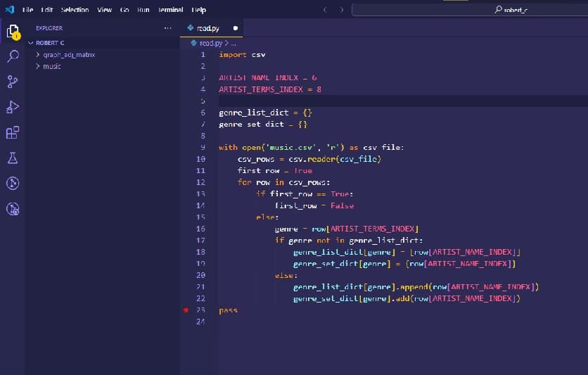Screen dimensions: 588x375
Task: Open the Run menu
Action: click(x=143, y=10)
